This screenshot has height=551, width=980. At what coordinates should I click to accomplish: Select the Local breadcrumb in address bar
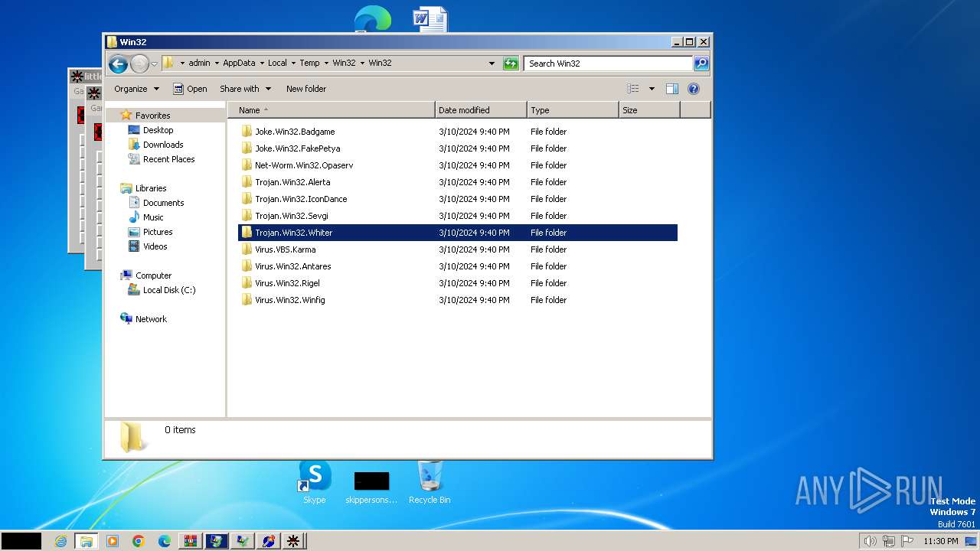click(x=277, y=63)
